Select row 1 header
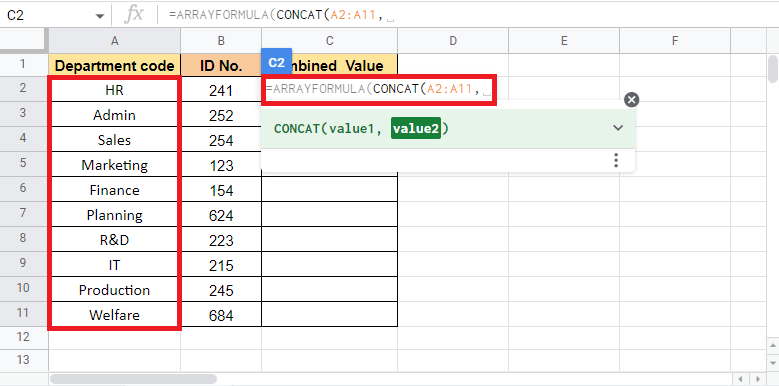The width and height of the screenshot is (779, 386). pos(23,65)
